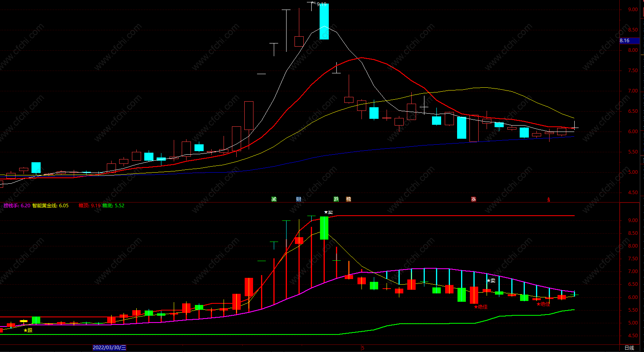Open the 日线 period selector
The height and width of the screenshot is (352, 644).
(x=629, y=348)
